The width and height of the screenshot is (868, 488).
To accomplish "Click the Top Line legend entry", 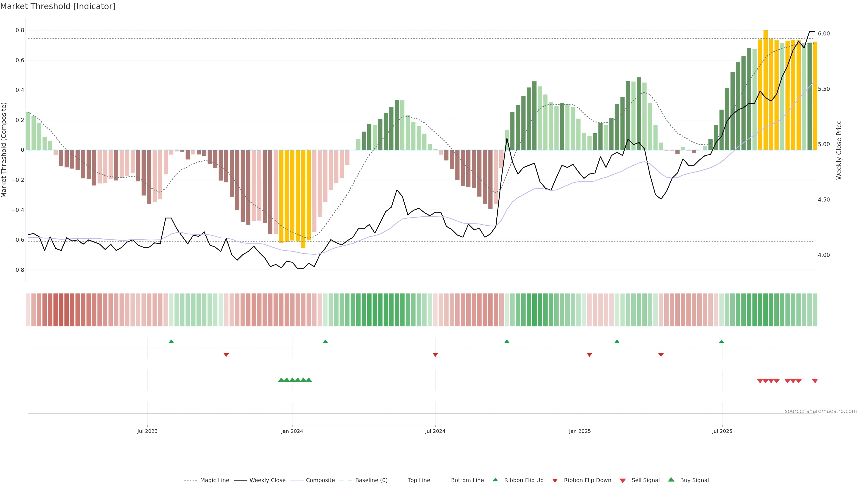I will pos(419,480).
